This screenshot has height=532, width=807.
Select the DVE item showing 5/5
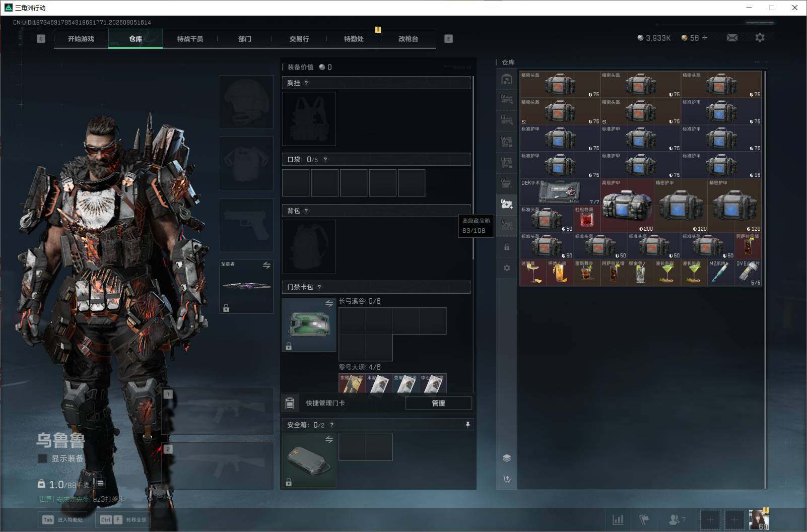point(748,273)
